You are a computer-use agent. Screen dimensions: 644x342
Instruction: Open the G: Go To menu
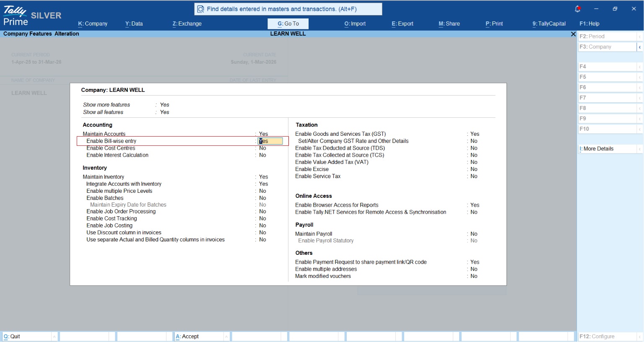tap(288, 24)
